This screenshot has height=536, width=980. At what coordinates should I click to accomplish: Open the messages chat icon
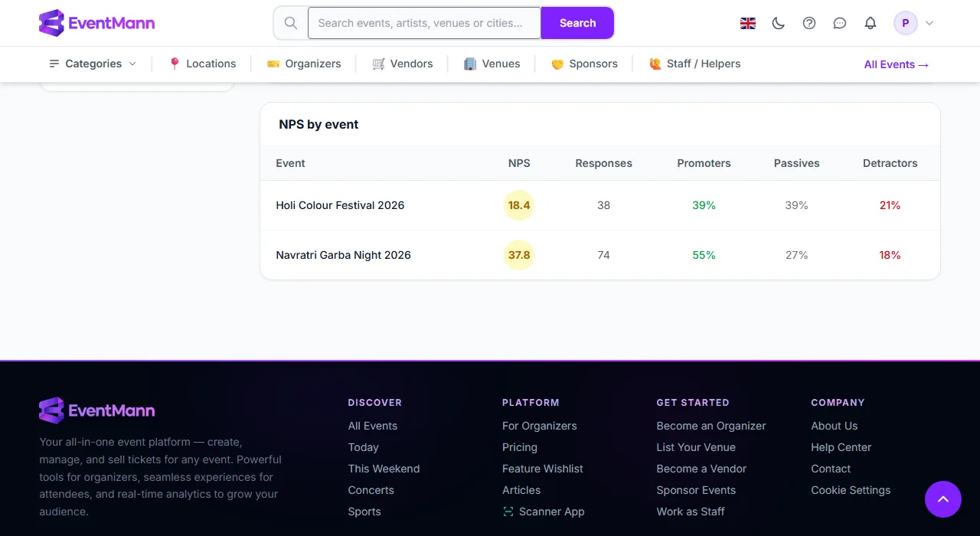tap(840, 23)
